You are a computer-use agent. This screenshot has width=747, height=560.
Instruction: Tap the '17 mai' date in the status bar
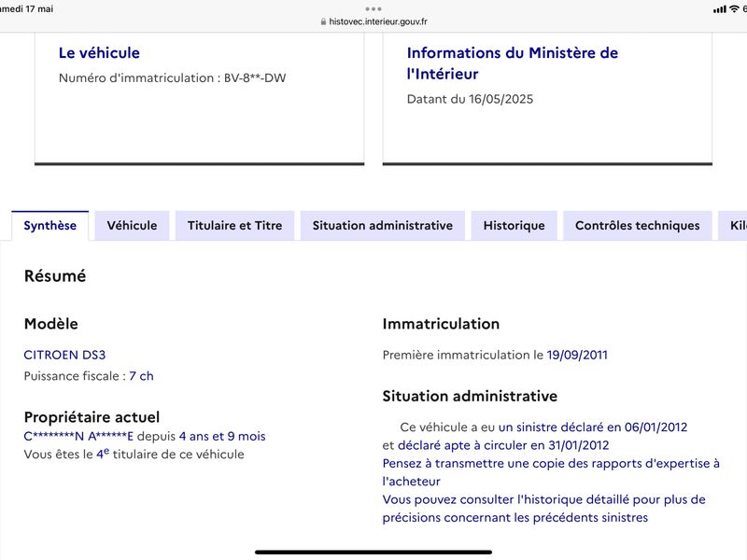(39, 9)
